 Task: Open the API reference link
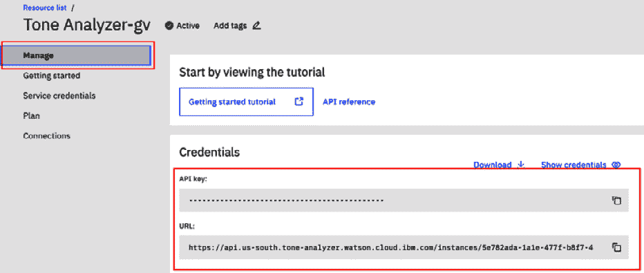tap(349, 102)
